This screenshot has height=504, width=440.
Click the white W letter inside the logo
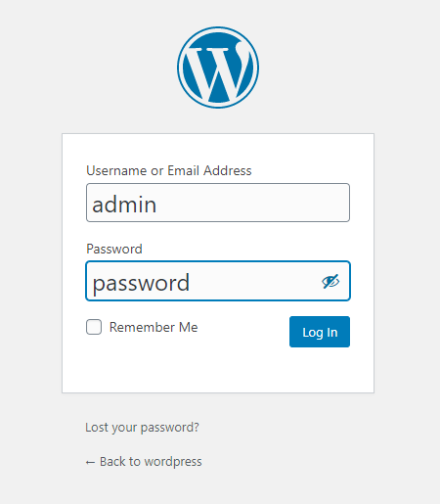click(x=218, y=74)
